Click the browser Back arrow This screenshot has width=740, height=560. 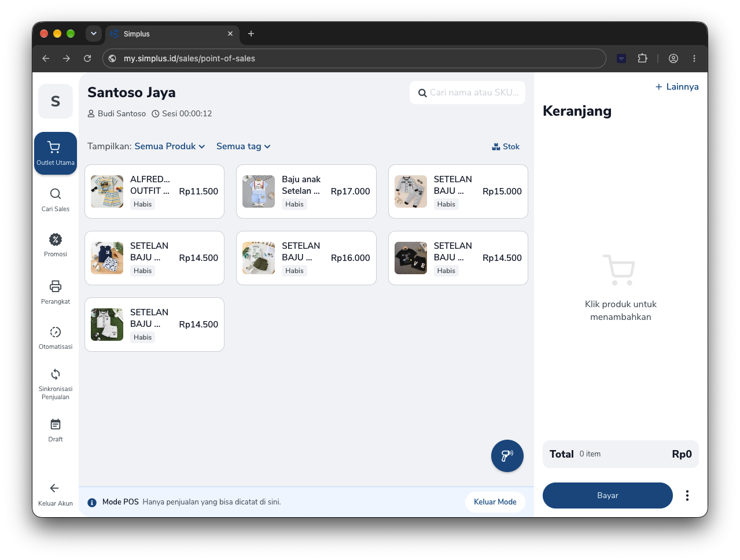click(46, 58)
